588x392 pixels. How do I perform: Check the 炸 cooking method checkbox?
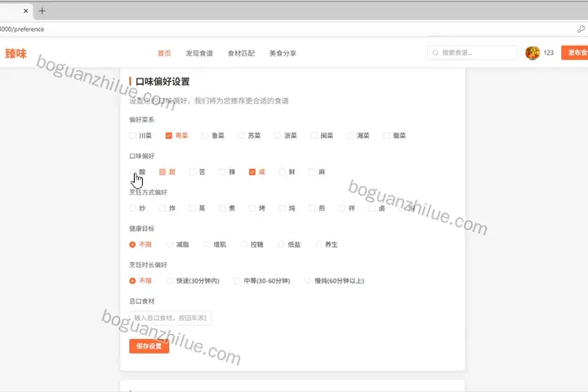163,208
